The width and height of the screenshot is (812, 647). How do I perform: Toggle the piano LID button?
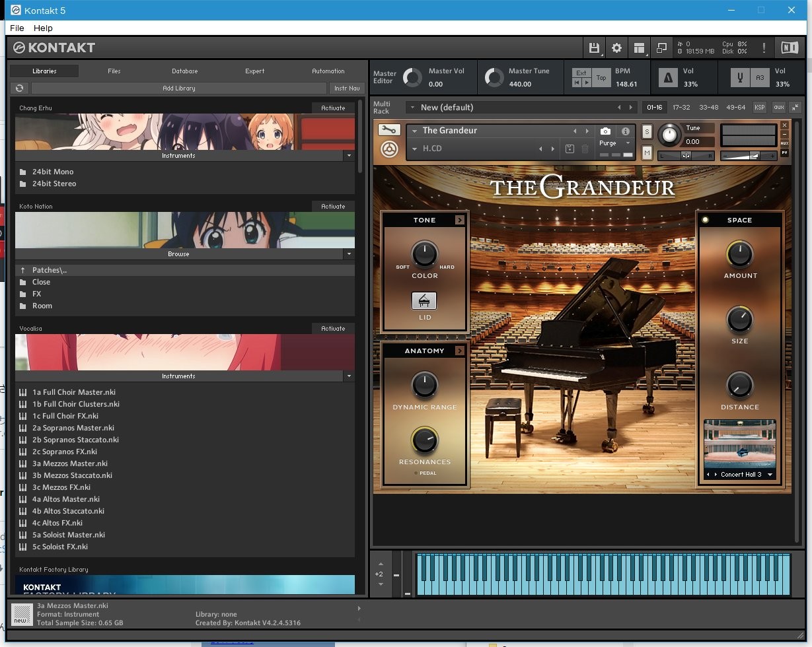pyautogui.click(x=424, y=301)
